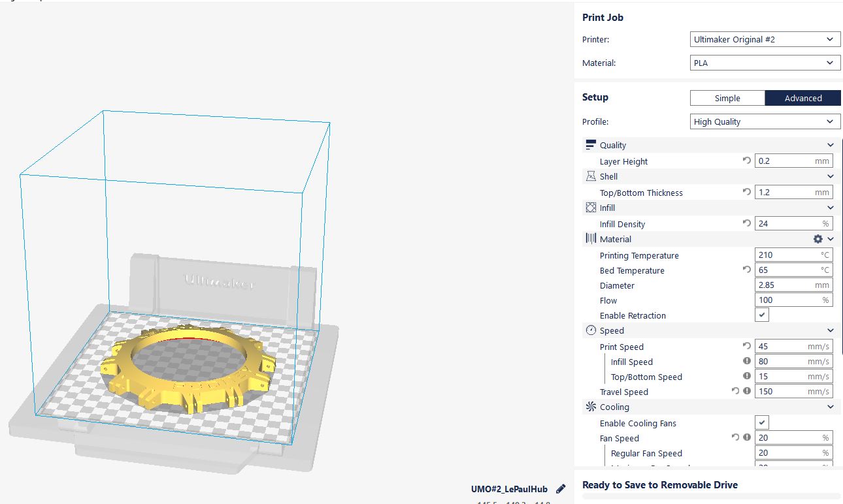Uncheck Enable Cooling Fans
843x504 pixels.
click(x=762, y=423)
